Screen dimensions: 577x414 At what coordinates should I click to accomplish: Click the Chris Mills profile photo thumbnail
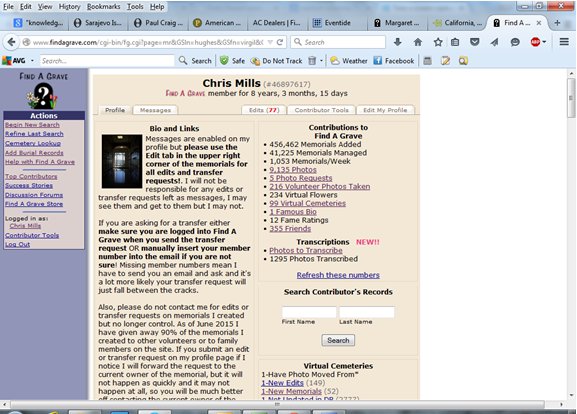click(122, 161)
